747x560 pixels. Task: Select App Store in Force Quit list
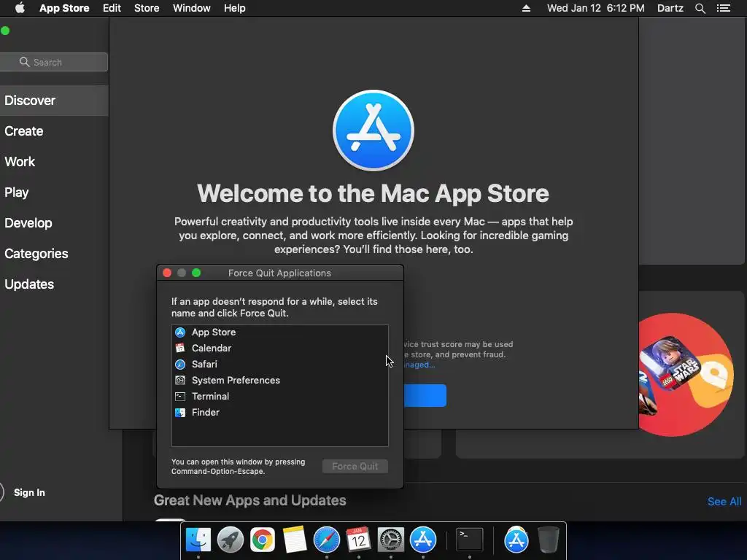[279, 332]
